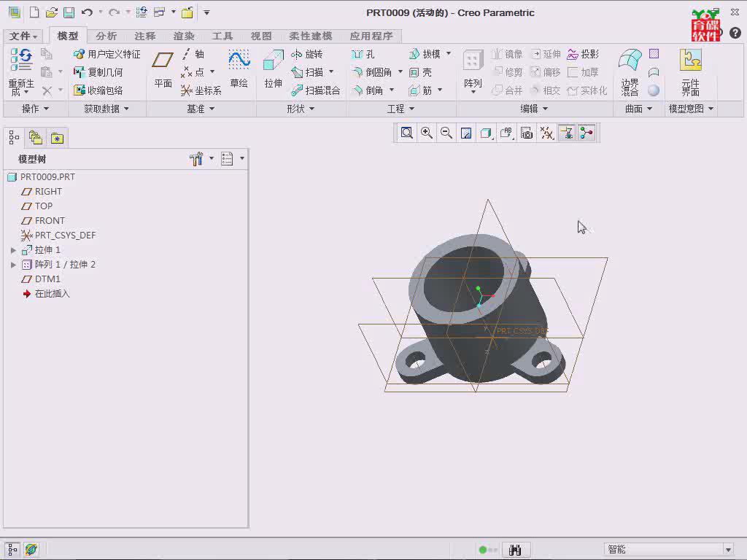Screen dimensions: 747x560
Task: Repaint the graphics window
Action: pyautogui.click(x=466, y=133)
